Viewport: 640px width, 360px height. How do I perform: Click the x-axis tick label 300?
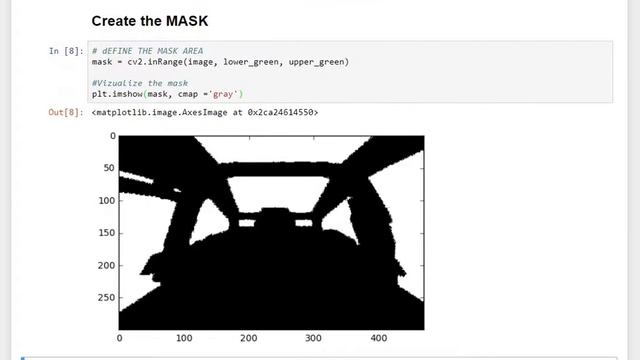coord(313,338)
